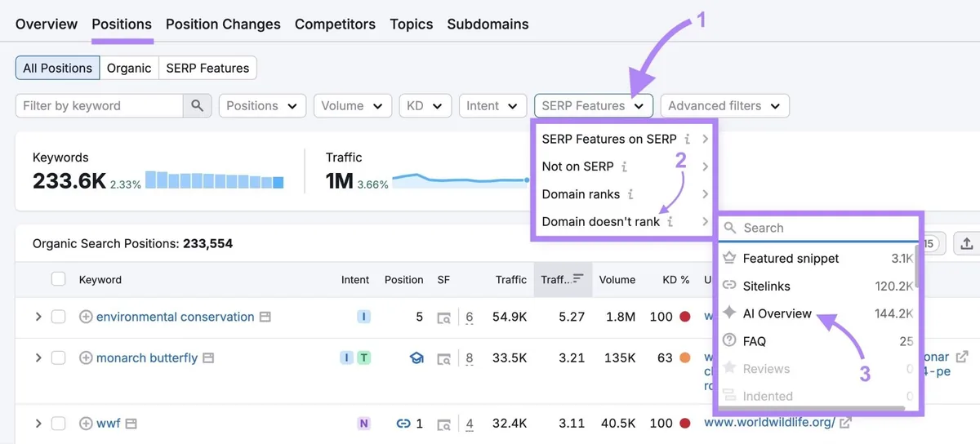View SERP snapshot icon in environmental conservation row
The width and height of the screenshot is (980, 444).
[443, 317]
